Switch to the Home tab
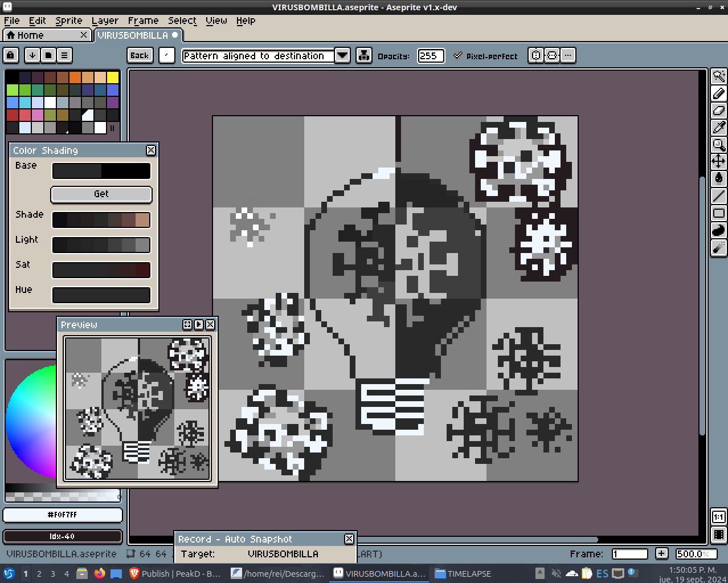Viewport: 728px width, 583px height. 47,35
